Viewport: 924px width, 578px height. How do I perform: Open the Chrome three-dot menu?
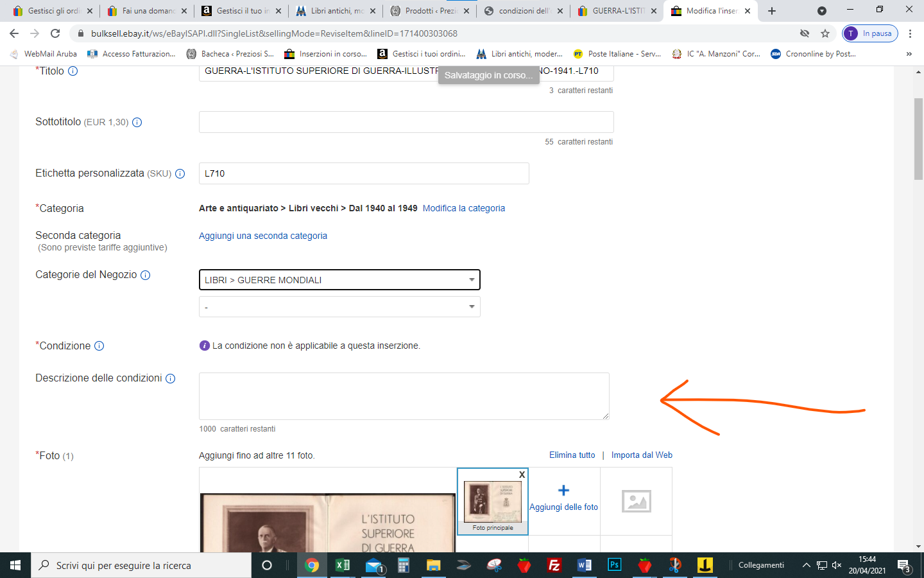tap(910, 33)
